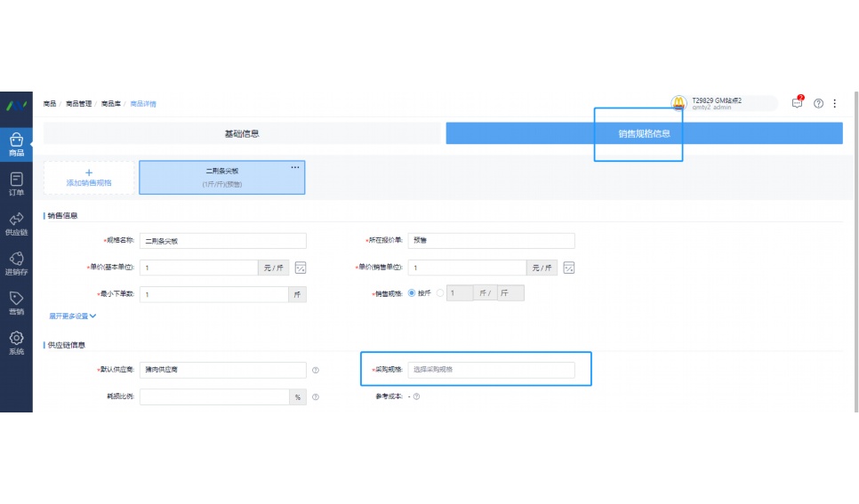Select the 按斤 radio button
The height and width of the screenshot is (504, 859).
(412, 293)
